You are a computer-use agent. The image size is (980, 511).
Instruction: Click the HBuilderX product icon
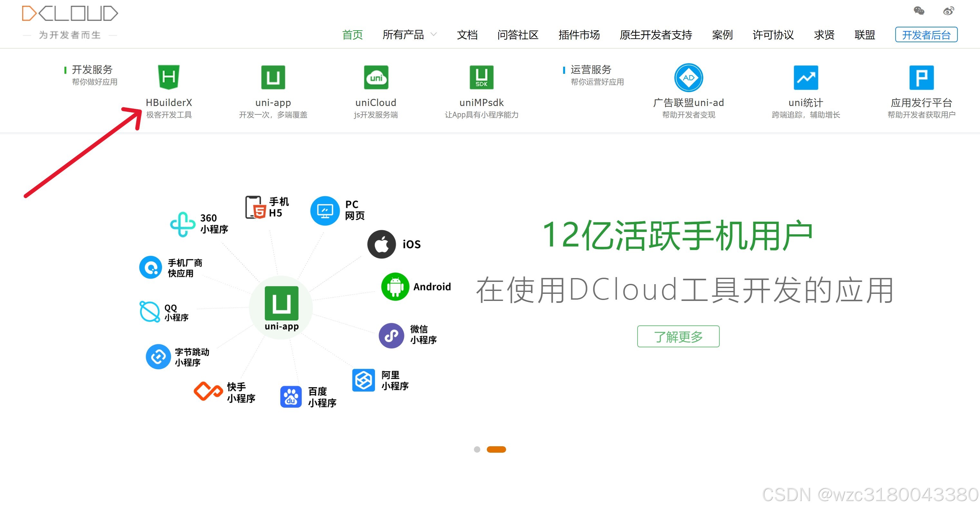click(168, 77)
